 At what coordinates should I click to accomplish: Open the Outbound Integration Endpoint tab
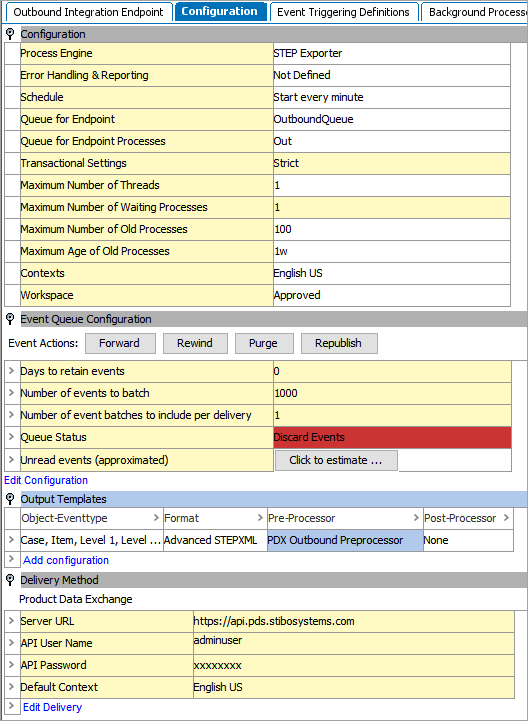coord(88,12)
